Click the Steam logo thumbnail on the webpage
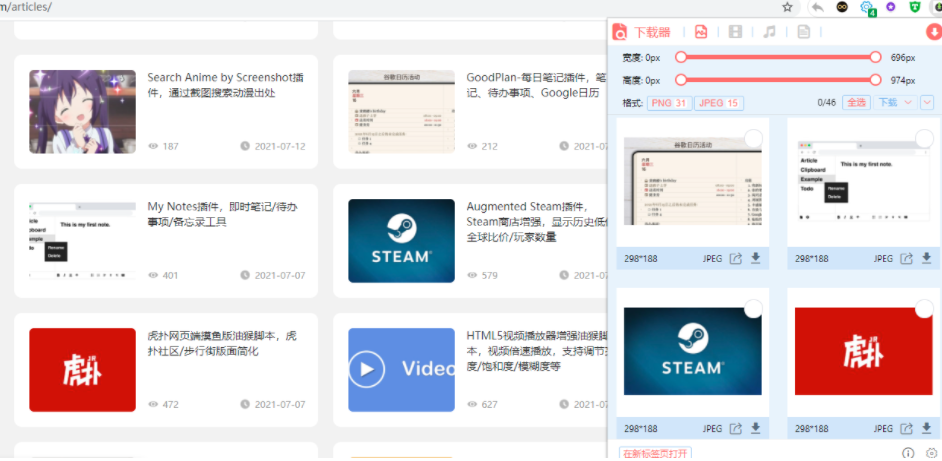The width and height of the screenshot is (942, 461). [401, 240]
